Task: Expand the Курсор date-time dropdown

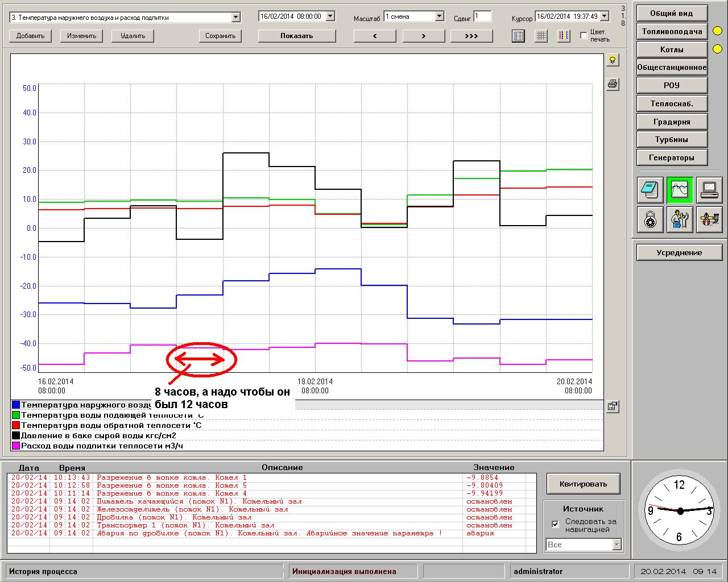Action: click(604, 16)
